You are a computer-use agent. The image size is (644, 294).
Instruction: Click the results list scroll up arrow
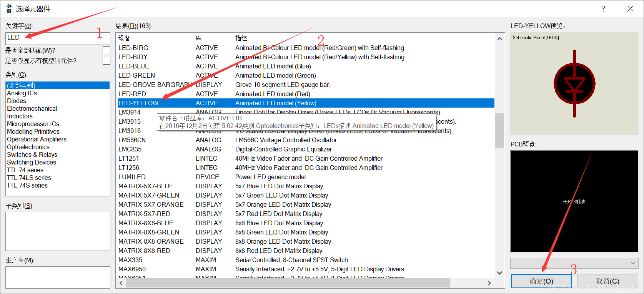click(x=499, y=38)
